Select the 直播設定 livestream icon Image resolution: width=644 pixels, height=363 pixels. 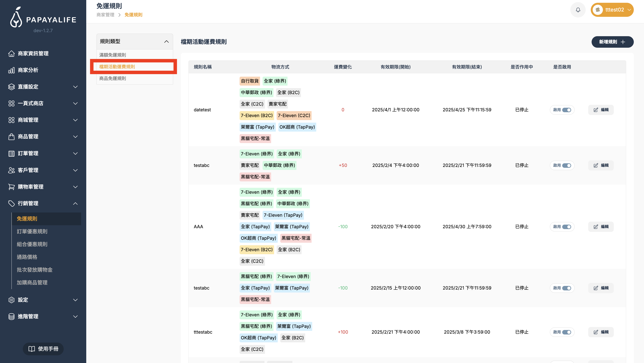[x=11, y=86]
